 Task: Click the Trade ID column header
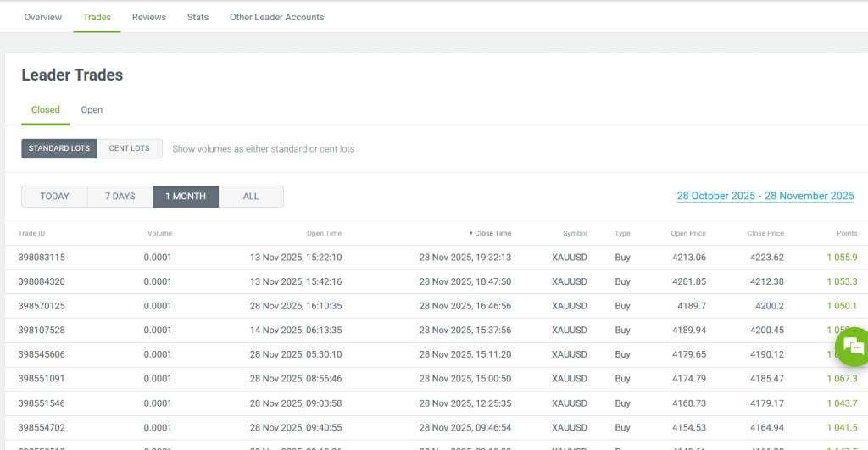pyautogui.click(x=31, y=233)
